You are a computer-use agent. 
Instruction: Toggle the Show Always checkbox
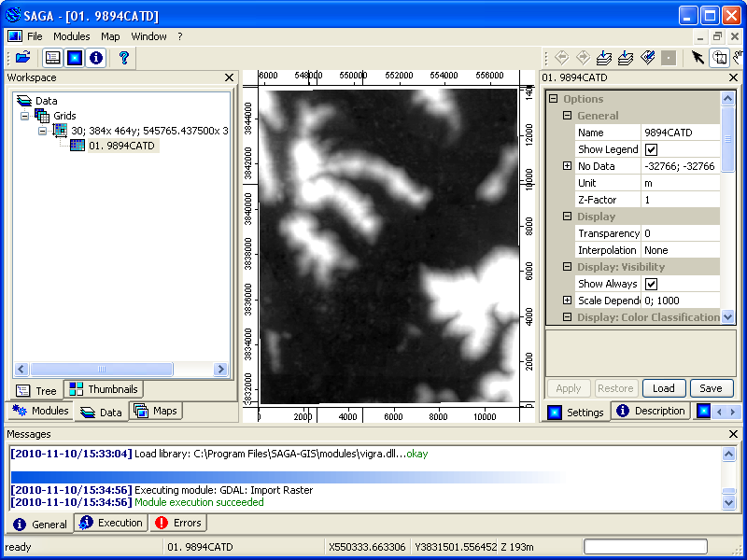tap(651, 284)
